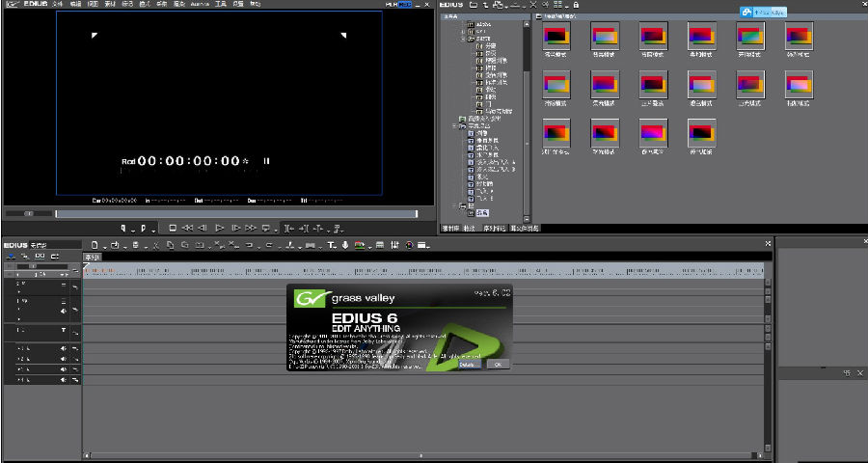
Task: Open the 编辑 Edit menu
Action: point(75,4)
